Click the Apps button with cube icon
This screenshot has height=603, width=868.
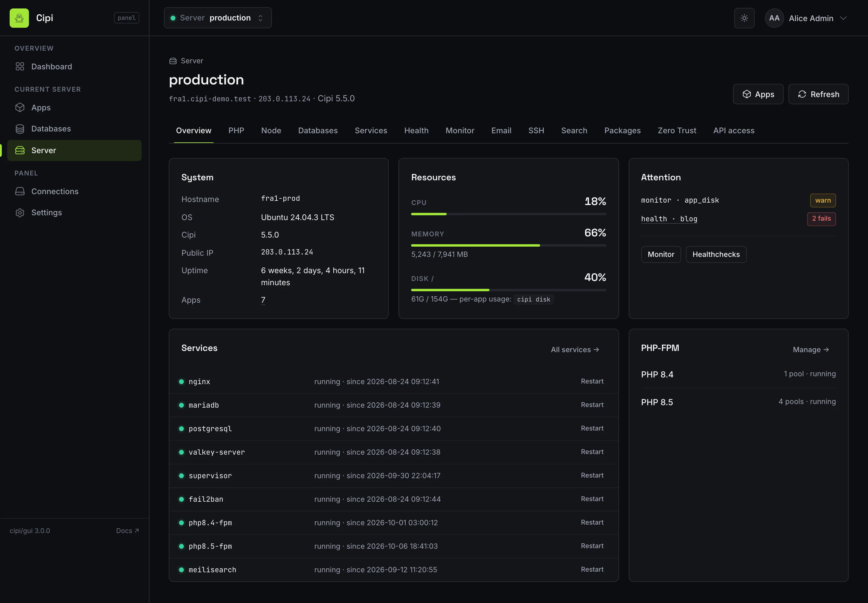[x=758, y=94]
